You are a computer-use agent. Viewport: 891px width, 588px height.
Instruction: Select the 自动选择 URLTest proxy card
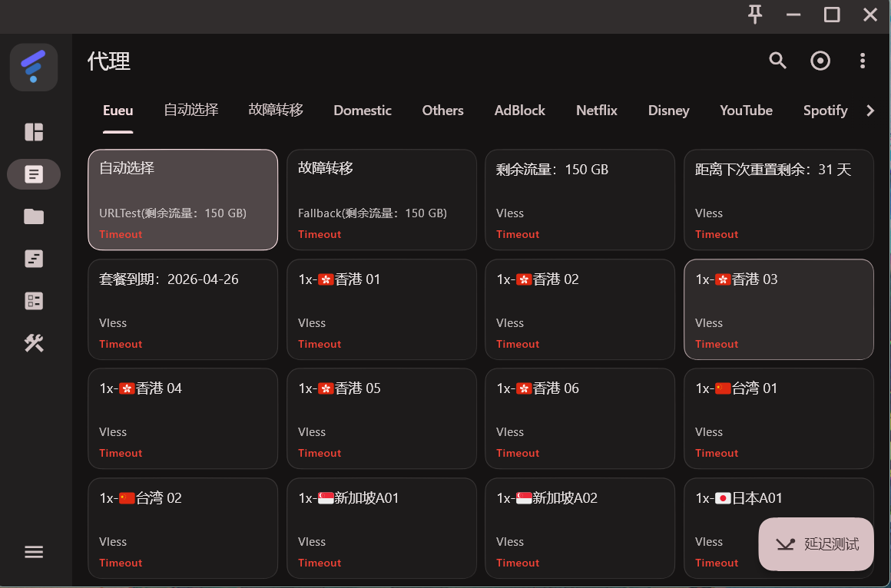point(183,200)
